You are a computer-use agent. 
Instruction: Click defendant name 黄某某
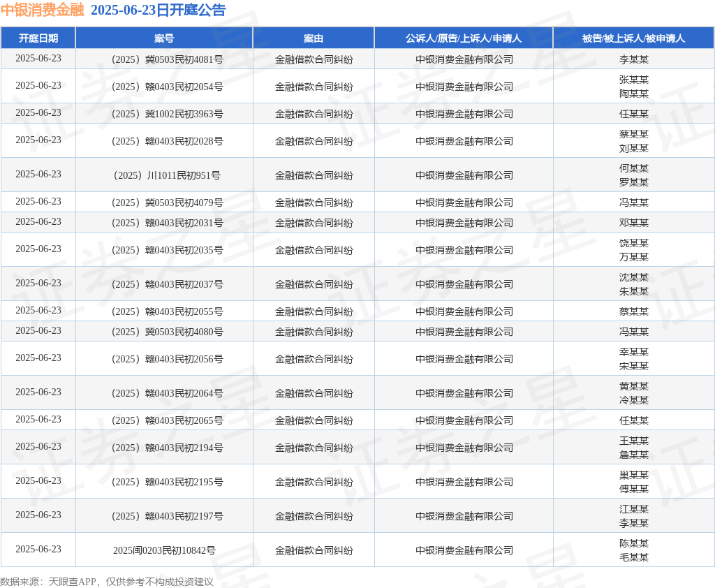(634, 386)
